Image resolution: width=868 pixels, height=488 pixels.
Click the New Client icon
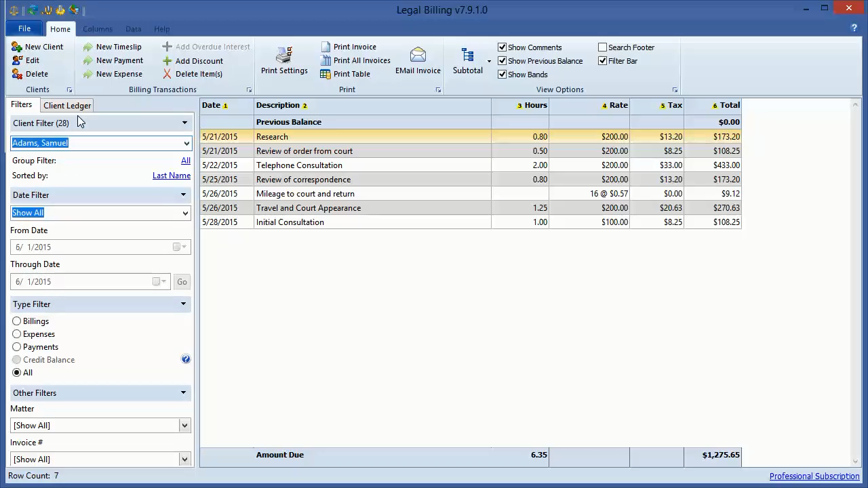pyautogui.click(x=17, y=47)
